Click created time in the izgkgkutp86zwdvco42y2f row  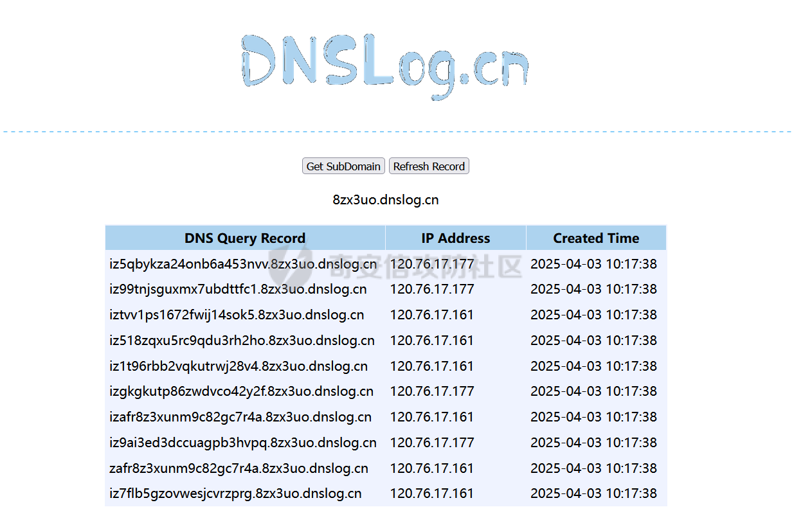point(593,391)
